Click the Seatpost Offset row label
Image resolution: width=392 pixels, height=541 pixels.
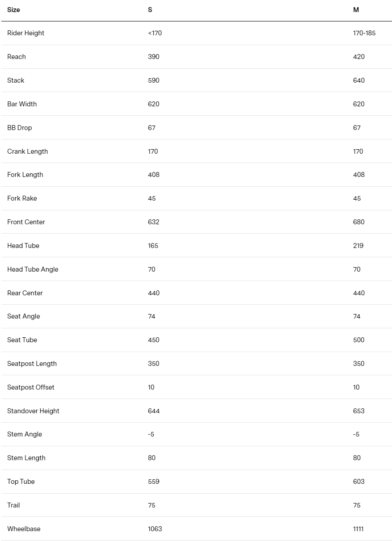click(31, 387)
